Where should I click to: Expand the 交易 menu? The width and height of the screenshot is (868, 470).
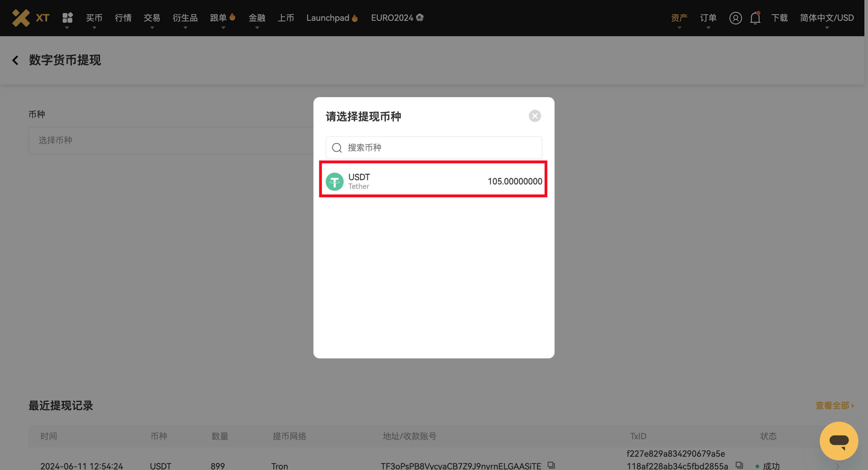152,18
